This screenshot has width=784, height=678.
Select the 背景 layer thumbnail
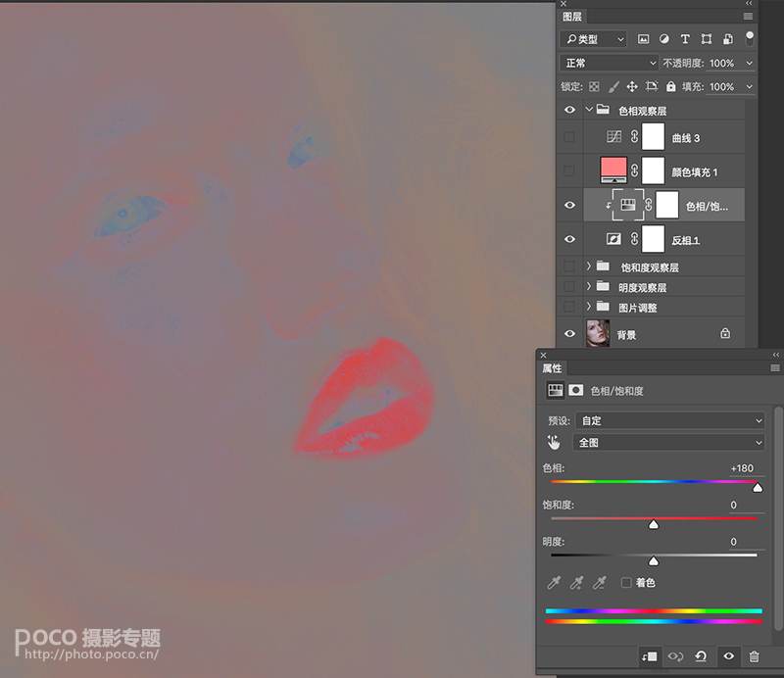(598, 333)
